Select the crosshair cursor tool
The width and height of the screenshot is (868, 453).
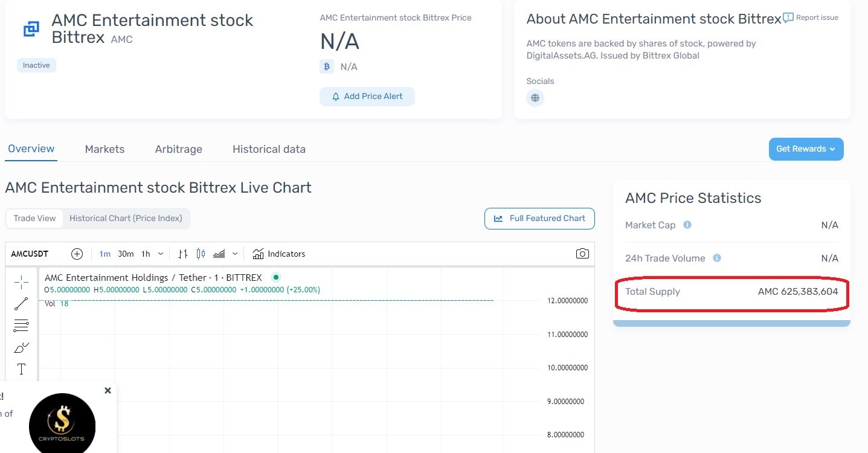coord(21,282)
